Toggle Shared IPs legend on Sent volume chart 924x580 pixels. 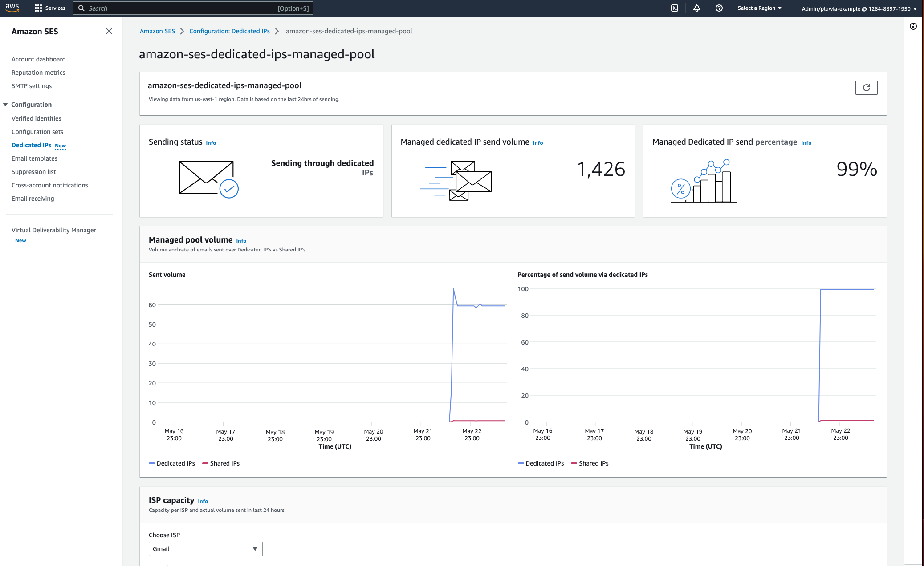tap(221, 463)
